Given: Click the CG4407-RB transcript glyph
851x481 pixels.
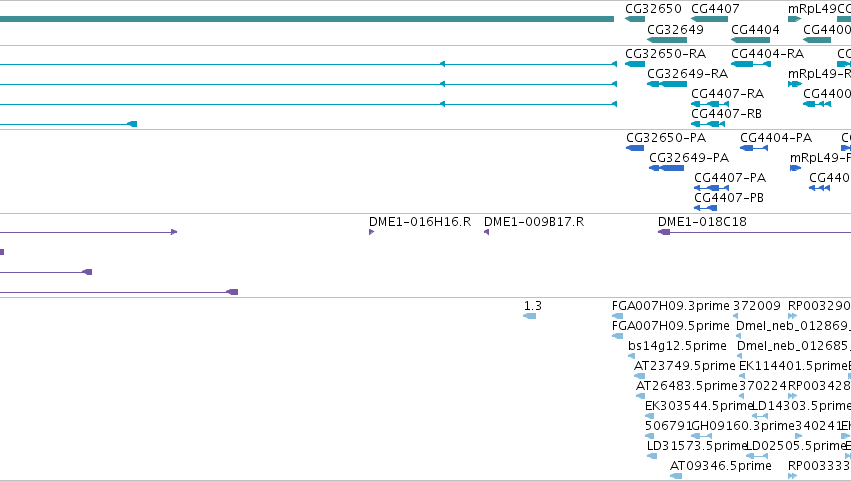Looking at the screenshot, I should [708, 124].
